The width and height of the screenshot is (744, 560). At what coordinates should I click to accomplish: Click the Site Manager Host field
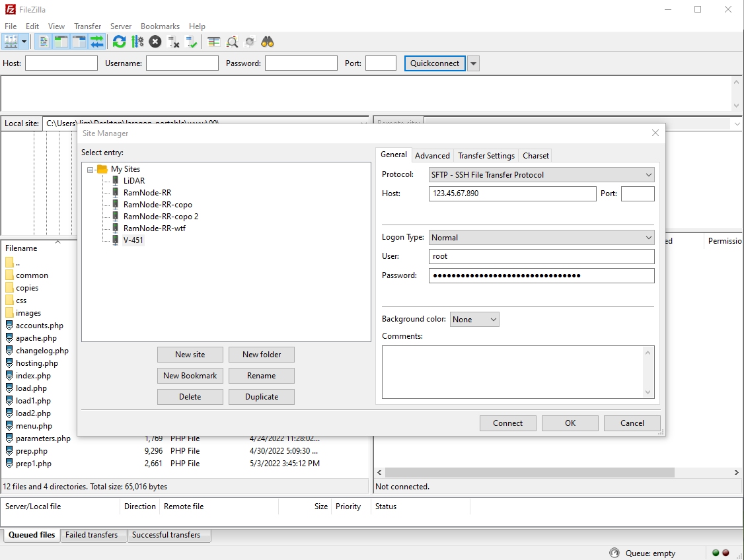tap(513, 193)
